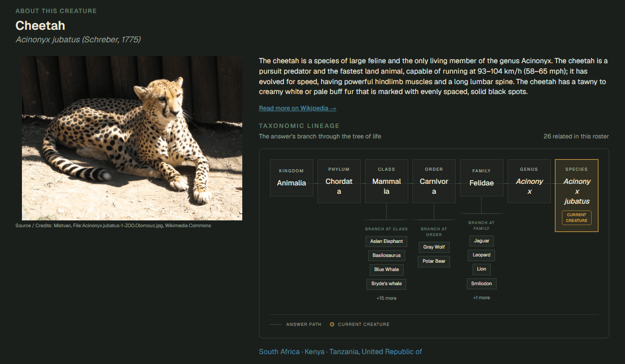Click the Answer Path legend label
Viewport: 625px width, 364px height.
(304, 324)
